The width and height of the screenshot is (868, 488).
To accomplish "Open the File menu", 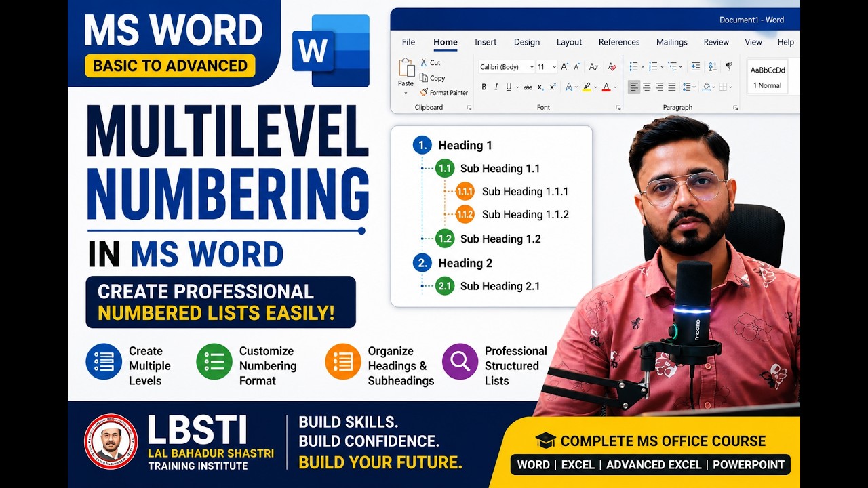I will [408, 42].
